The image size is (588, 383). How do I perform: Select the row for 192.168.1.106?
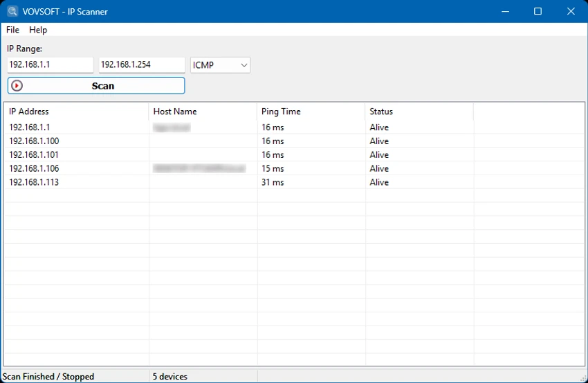pyautogui.click(x=295, y=168)
